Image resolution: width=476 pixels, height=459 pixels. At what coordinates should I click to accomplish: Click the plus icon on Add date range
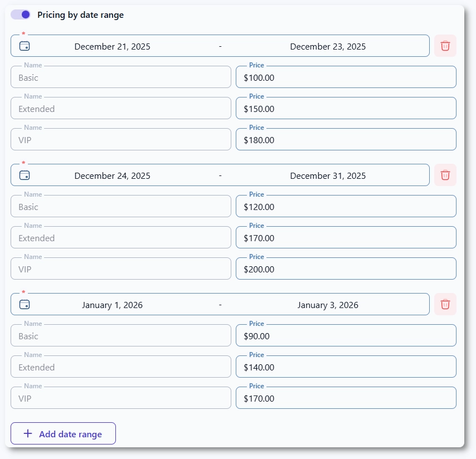28,434
